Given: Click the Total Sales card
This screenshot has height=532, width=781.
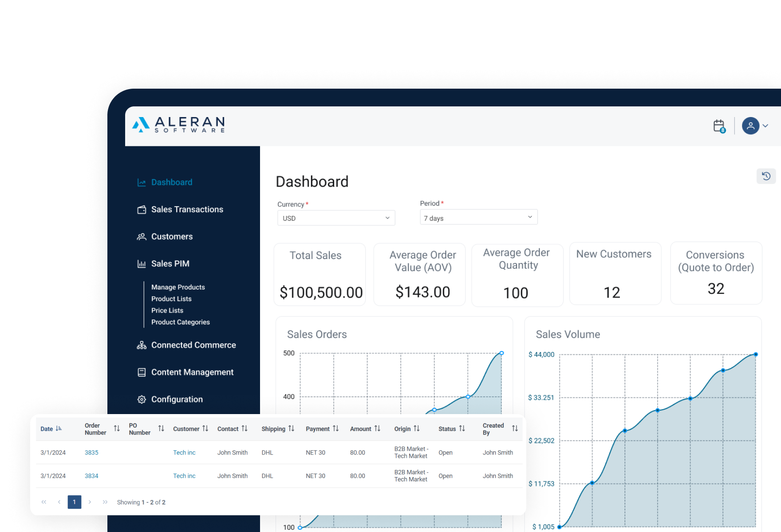Looking at the screenshot, I should 319,274.
